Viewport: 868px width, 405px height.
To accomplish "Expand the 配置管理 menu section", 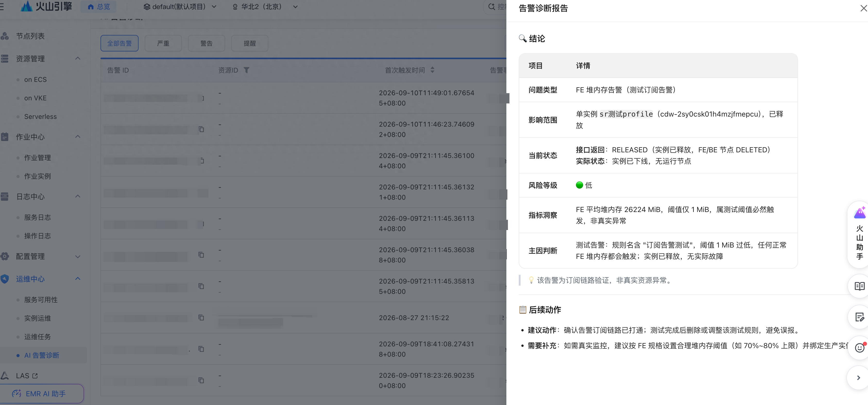I will click(x=78, y=257).
